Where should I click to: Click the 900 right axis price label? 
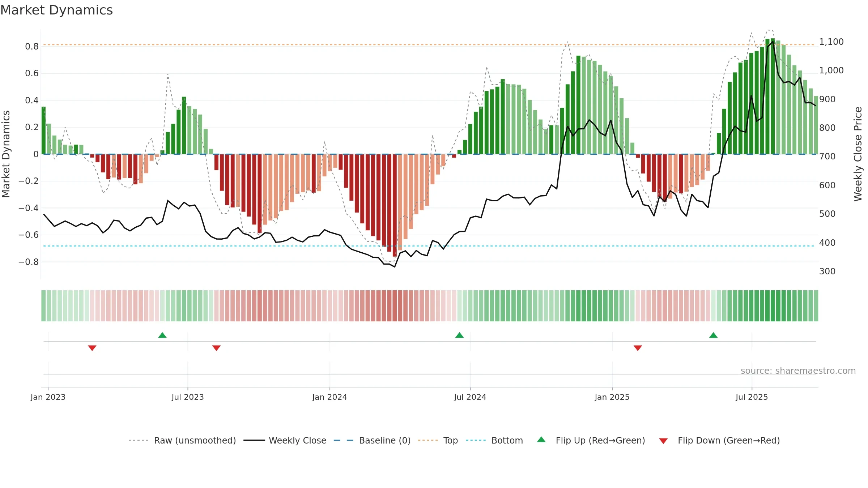click(x=827, y=99)
